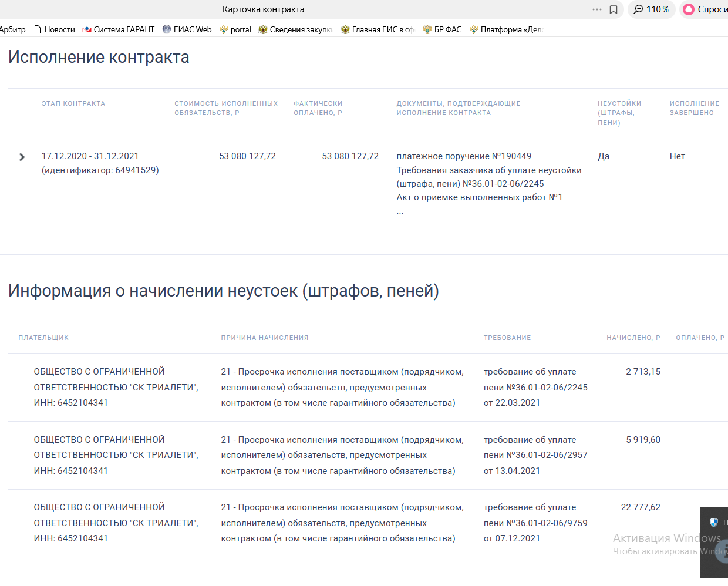Click the portal emblem favicon
Screen dimensions: 728x586
(x=223, y=29)
